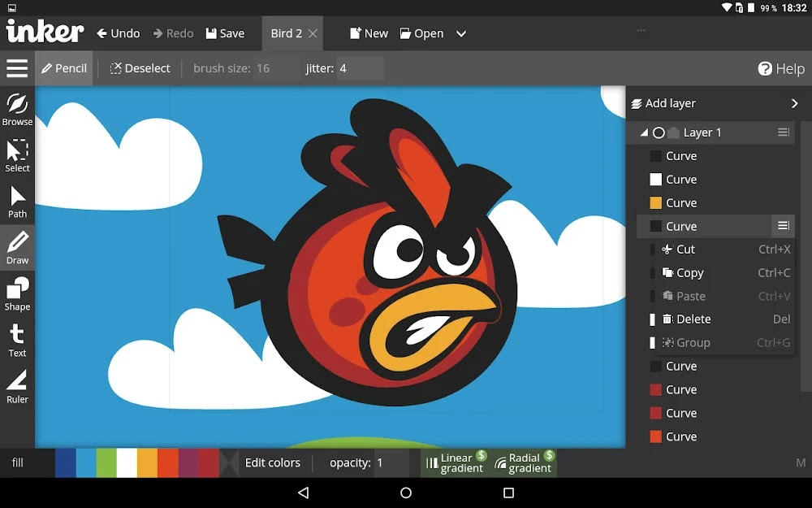The width and height of the screenshot is (812, 508).
Task: Tap the Android home button
Action: (x=406, y=493)
